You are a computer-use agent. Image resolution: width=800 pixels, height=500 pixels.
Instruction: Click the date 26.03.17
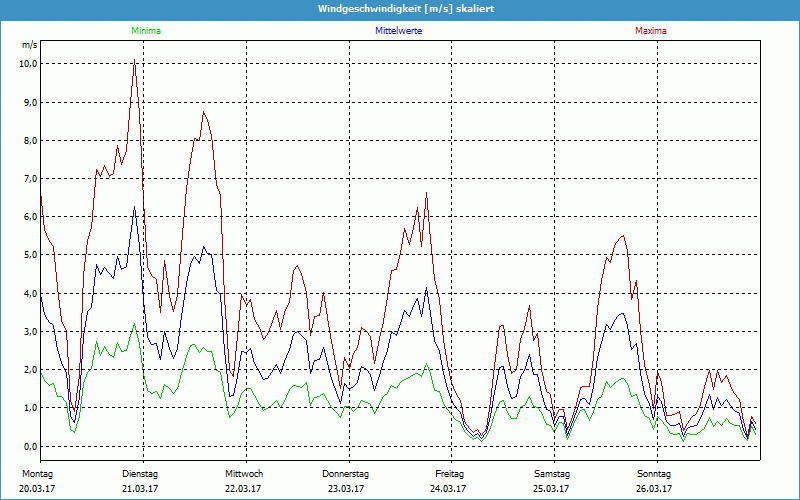pyautogui.click(x=654, y=489)
